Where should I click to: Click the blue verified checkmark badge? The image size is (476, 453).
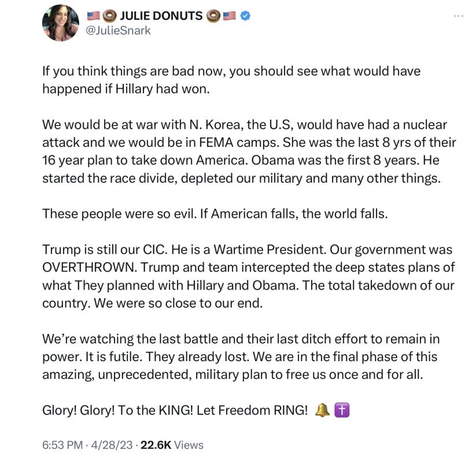(x=245, y=16)
